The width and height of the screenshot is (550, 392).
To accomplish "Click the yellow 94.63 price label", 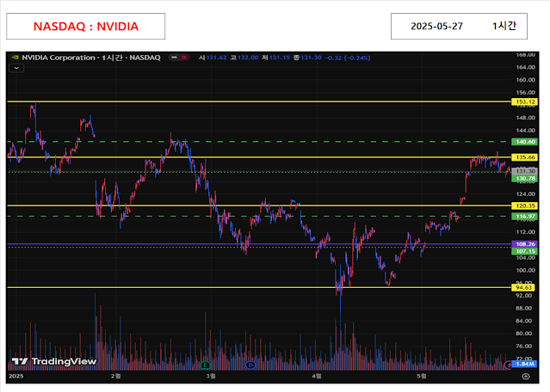I will click(522, 288).
